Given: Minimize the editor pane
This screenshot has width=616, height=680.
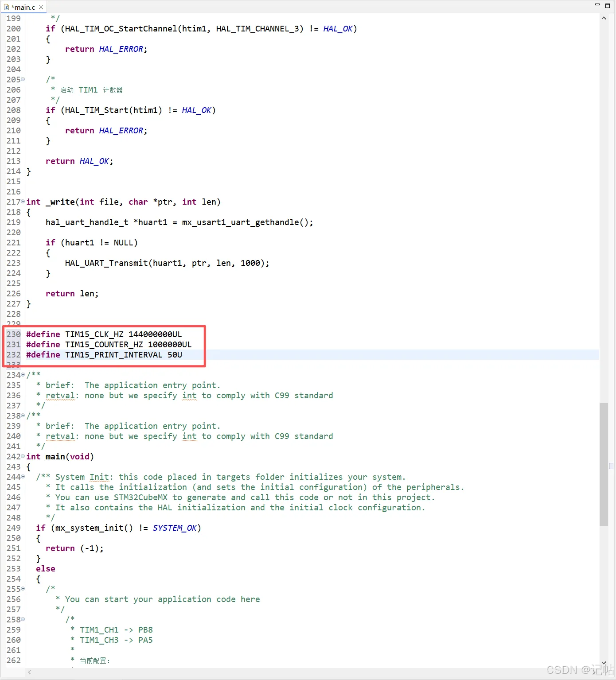Looking at the screenshot, I should [x=597, y=5].
